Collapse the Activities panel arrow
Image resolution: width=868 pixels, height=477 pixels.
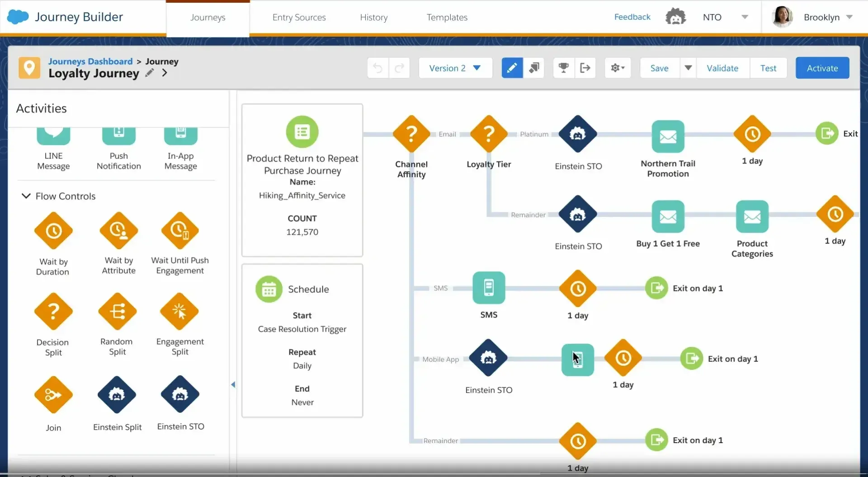[233, 385]
